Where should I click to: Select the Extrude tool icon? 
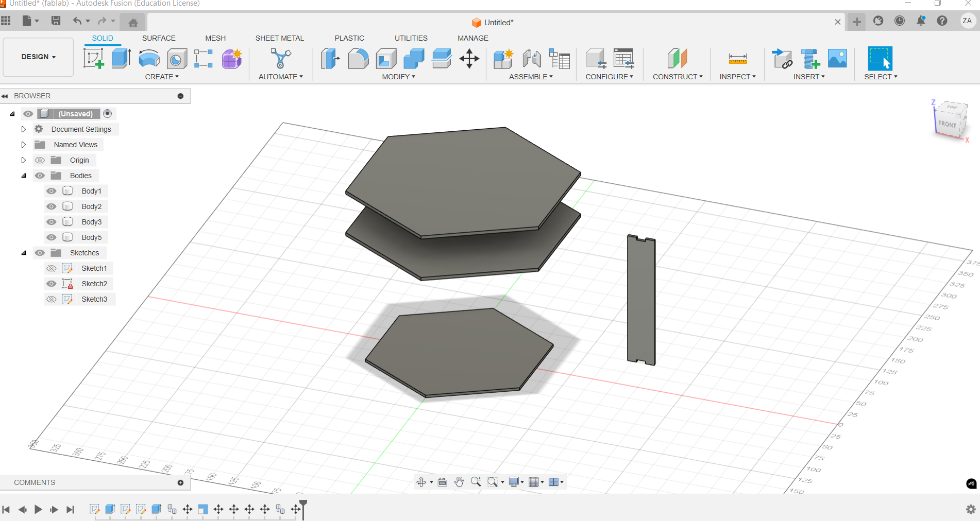tap(121, 59)
